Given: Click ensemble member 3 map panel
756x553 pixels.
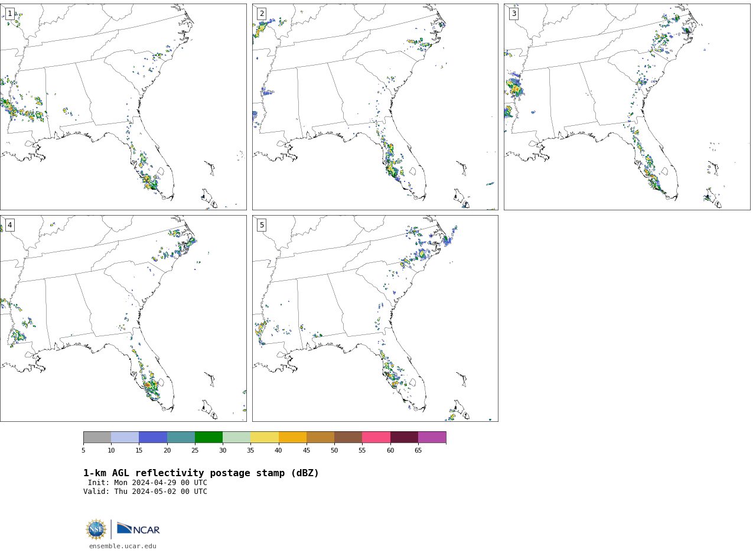Looking at the screenshot, I should pos(627,107).
